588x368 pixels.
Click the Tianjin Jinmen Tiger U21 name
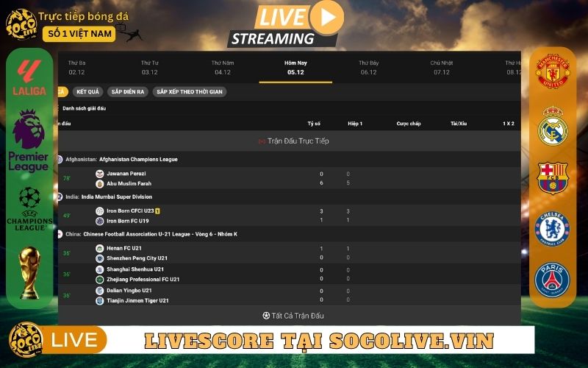pyautogui.click(x=137, y=301)
